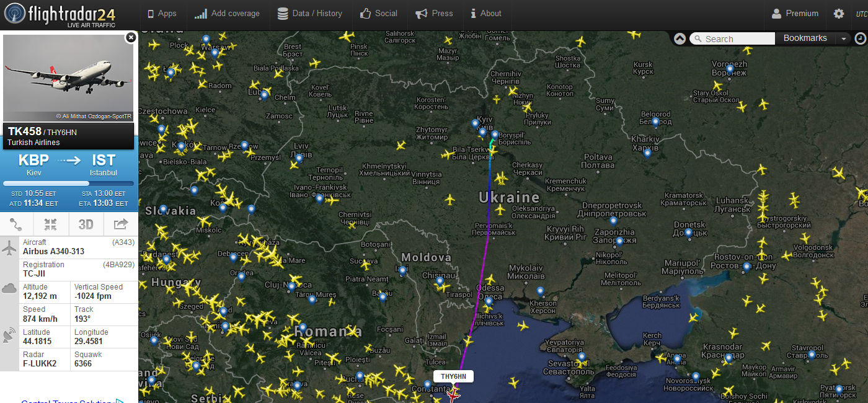868x403 pixels.
Task: Click the selected red TK458 aircraft on the map
Action: [454, 392]
